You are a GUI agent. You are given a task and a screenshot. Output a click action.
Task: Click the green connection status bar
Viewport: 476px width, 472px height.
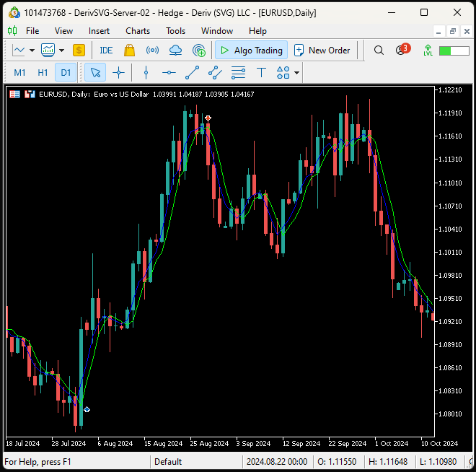[x=454, y=51]
